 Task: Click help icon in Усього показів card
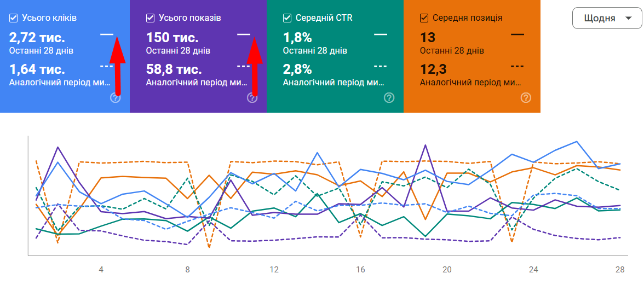point(252,98)
